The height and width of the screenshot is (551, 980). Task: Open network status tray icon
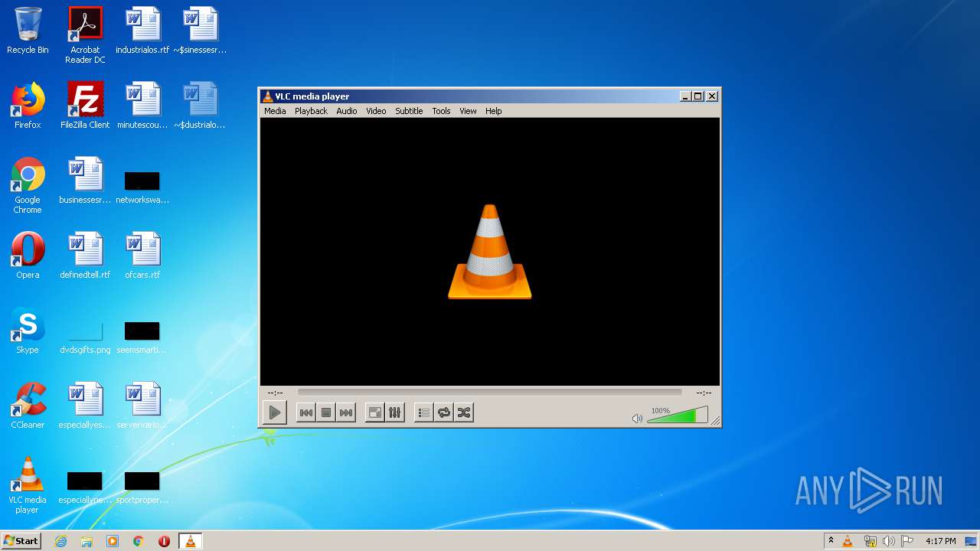point(870,541)
